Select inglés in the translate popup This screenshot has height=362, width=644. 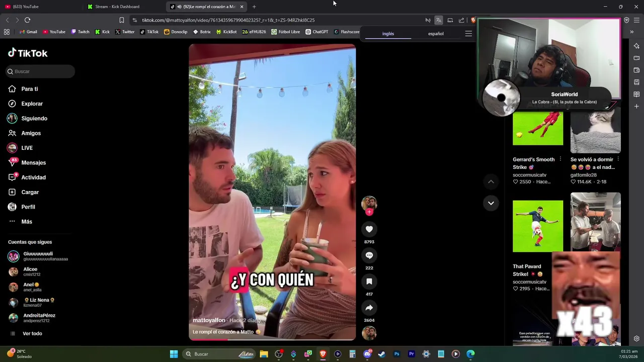point(388,34)
